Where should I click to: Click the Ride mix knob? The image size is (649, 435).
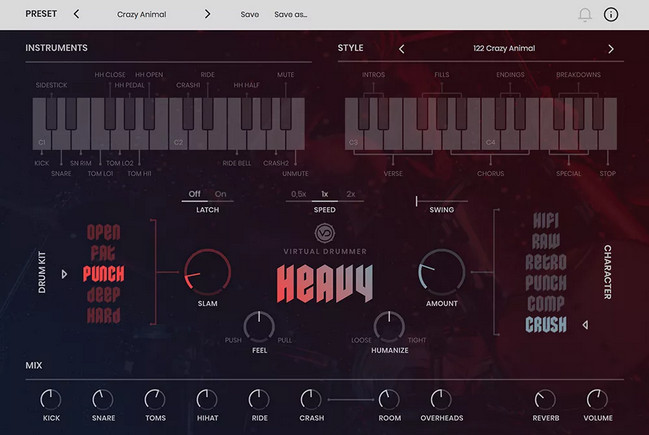tap(259, 400)
